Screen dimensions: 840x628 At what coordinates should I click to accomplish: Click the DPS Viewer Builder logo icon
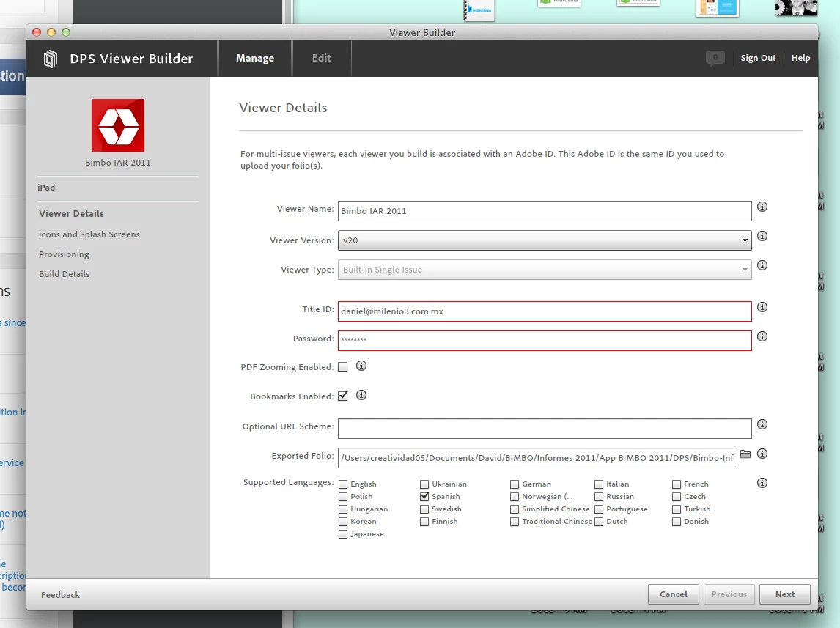point(51,59)
